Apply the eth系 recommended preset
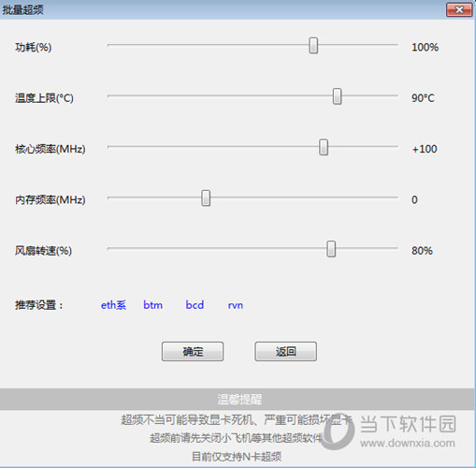This screenshot has height=468, width=476. (x=113, y=305)
